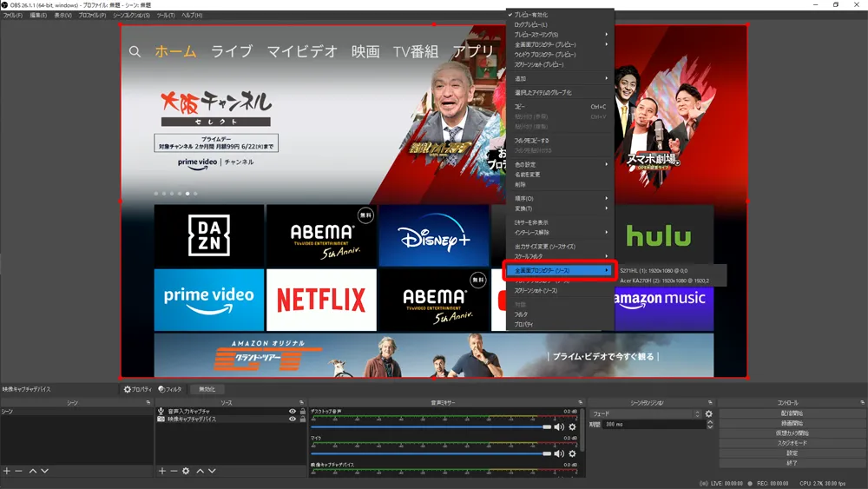The height and width of the screenshot is (489, 868).
Task: Pop out the Audio Mixer dock panel
Action: pyautogui.click(x=580, y=403)
